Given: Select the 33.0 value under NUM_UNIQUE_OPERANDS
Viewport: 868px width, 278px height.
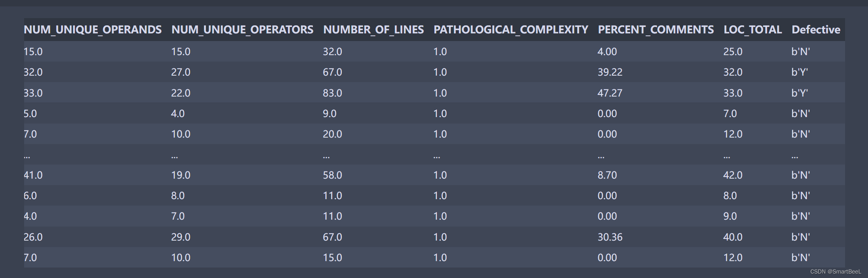Looking at the screenshot, I should (33, 93).
